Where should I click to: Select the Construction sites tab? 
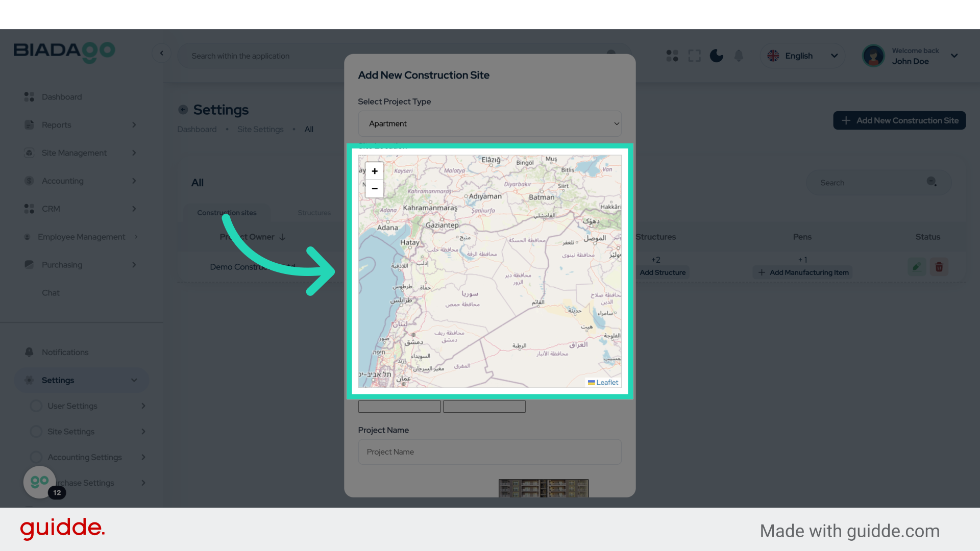[x=227, y=213]
